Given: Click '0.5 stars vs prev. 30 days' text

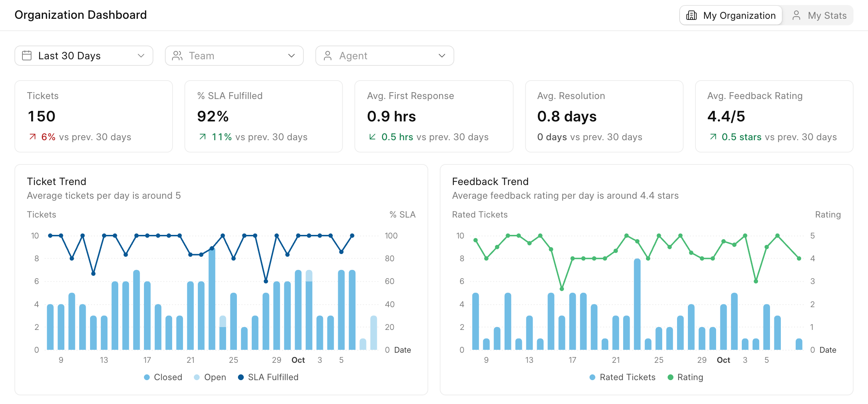Looking at the screenshot, I should (x=779, y=137).
